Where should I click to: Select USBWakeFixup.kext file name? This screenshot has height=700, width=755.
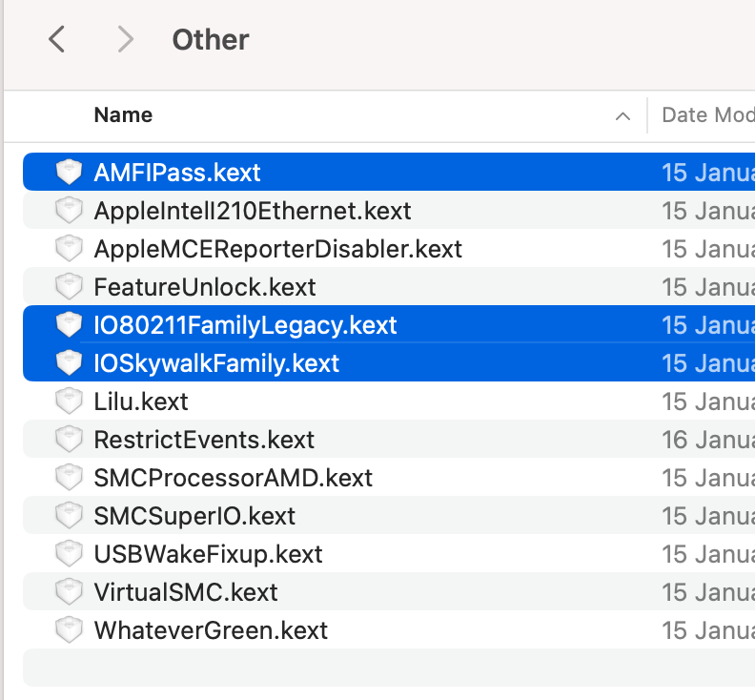[x=208, y=554]
